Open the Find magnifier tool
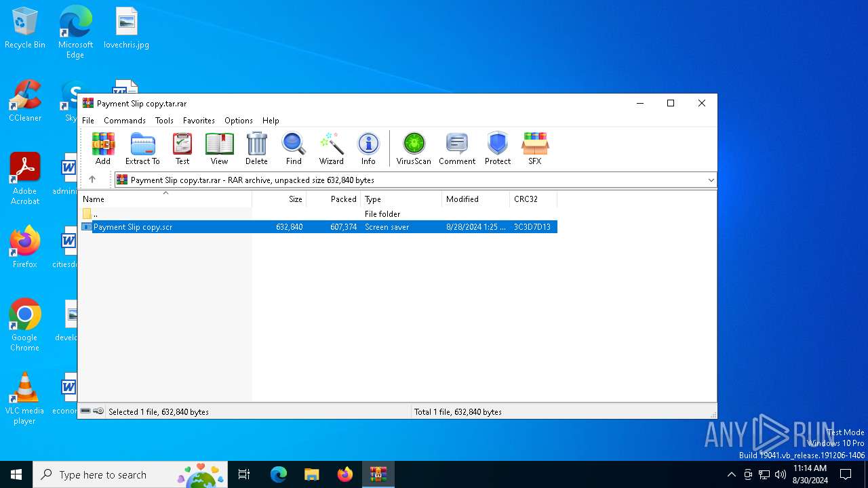Viewport: 868px width, 488px height. click(x=294, y=148)
